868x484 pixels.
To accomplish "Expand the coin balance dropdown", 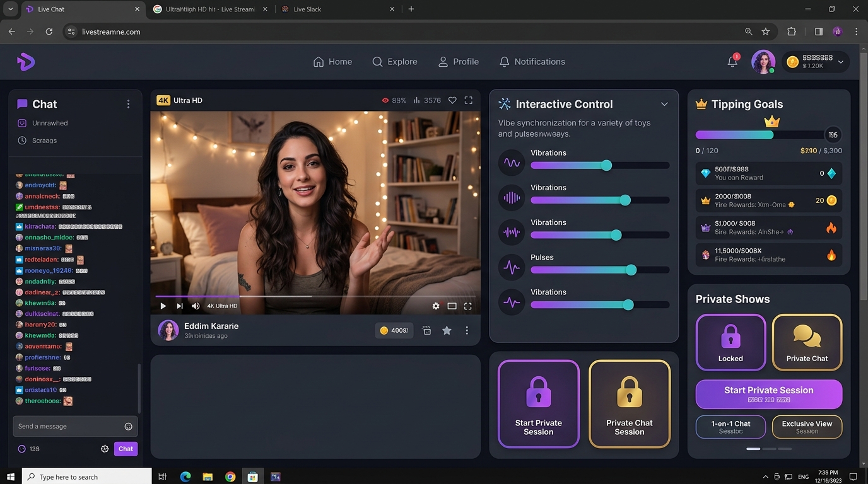I will tap(841, 62).
